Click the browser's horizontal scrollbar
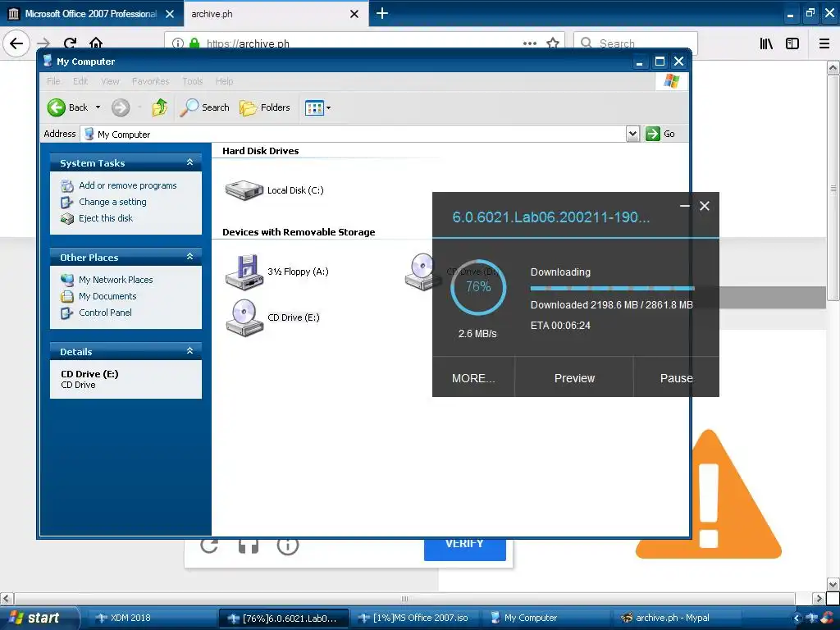Viewport: 840px width, 630px height. tap(405, 598)
